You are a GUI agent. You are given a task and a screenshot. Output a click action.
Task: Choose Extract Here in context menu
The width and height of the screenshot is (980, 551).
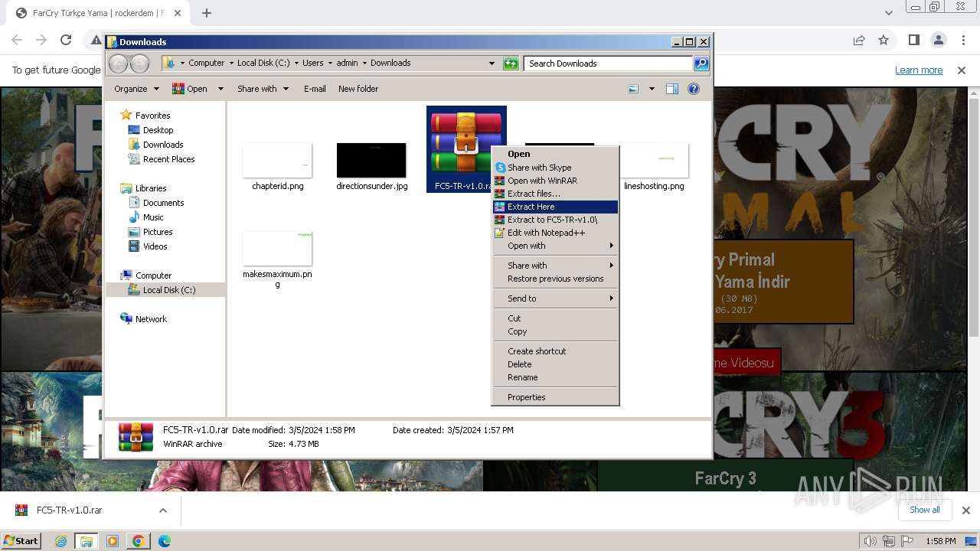(555, 207)
